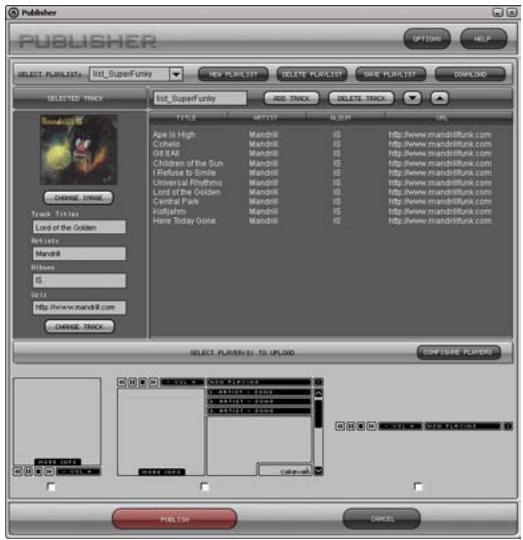This screenshot has height=540, width=523.
Task: Click the Url field with mandrill.com
Action: click(x=79, y=308)
